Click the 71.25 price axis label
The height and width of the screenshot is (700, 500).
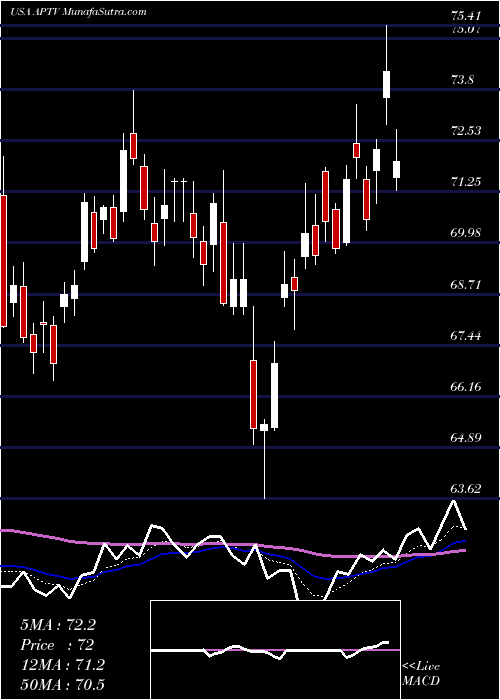(466, 182)
